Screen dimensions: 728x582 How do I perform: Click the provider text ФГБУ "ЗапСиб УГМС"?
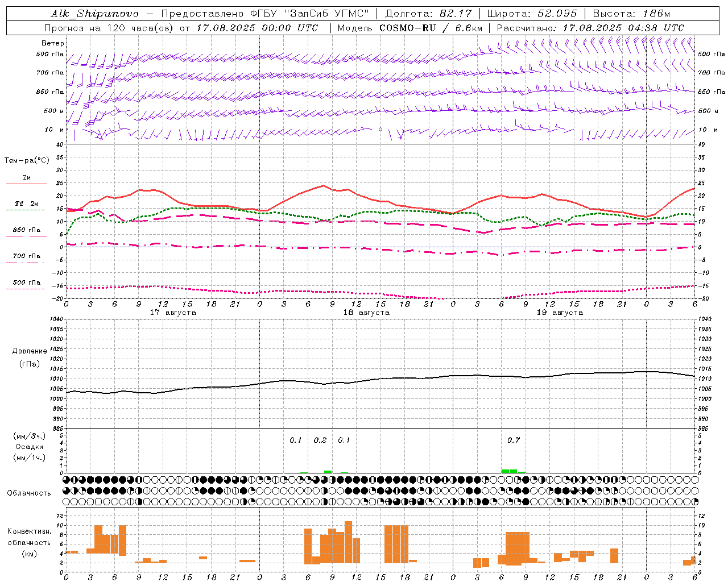[x=309, y=14]
